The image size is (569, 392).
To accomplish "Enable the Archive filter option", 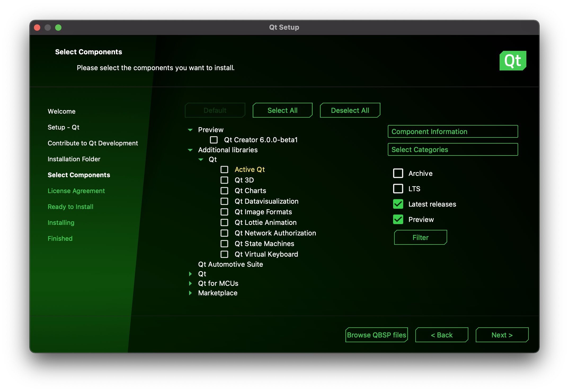I will click(398, 173).
